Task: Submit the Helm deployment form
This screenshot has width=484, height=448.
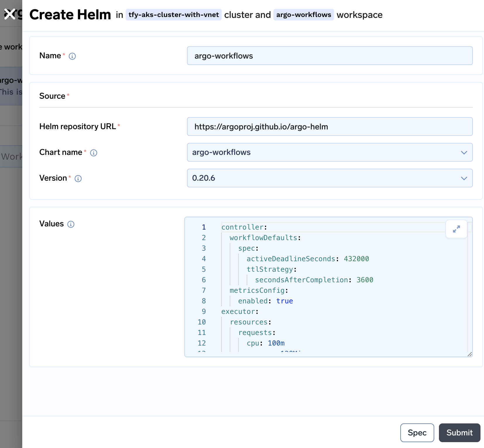Action: [x=459, y=432]
